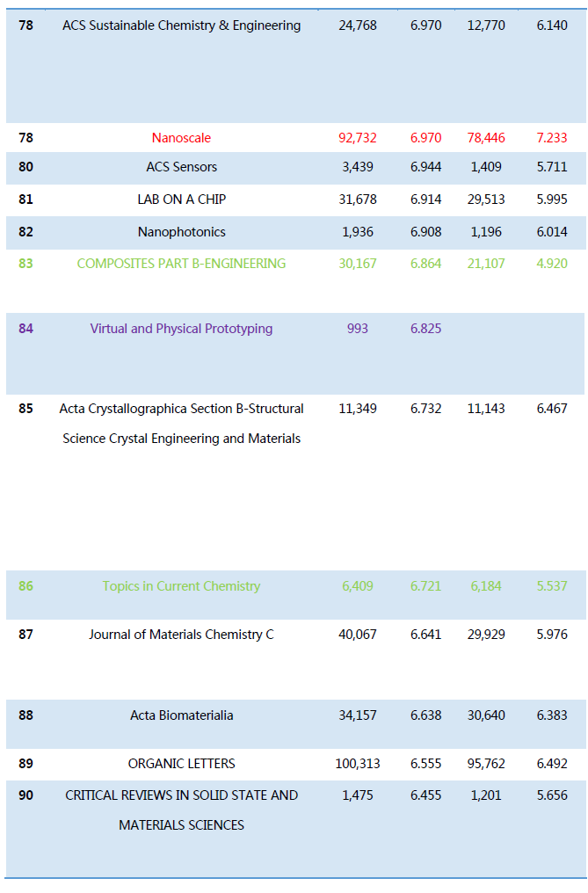Select red value 78,446
The width and height of the screenshot is (588, 893).
point(486,138)
